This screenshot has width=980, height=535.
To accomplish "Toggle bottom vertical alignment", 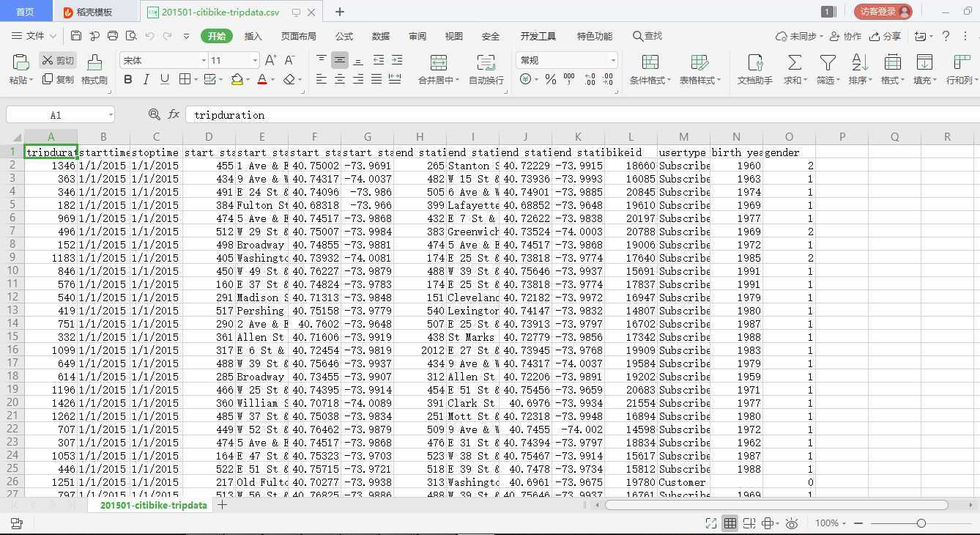I will [x=358, y=60].
